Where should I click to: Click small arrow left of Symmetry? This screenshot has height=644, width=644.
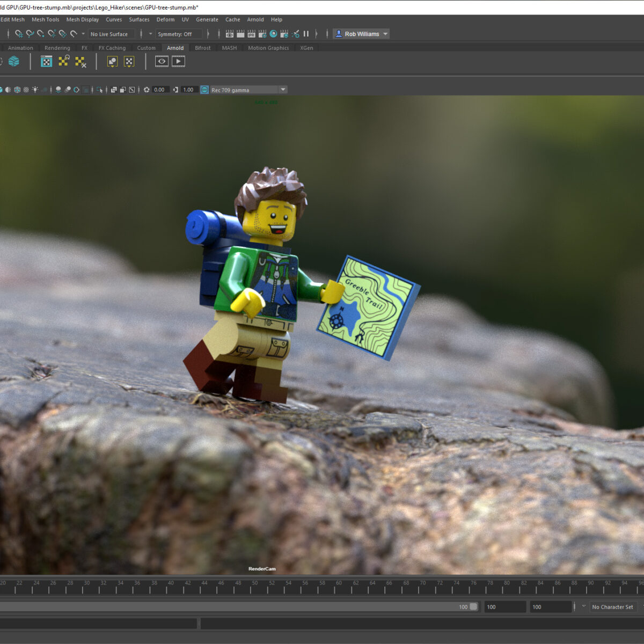click(x=150, y=34)
